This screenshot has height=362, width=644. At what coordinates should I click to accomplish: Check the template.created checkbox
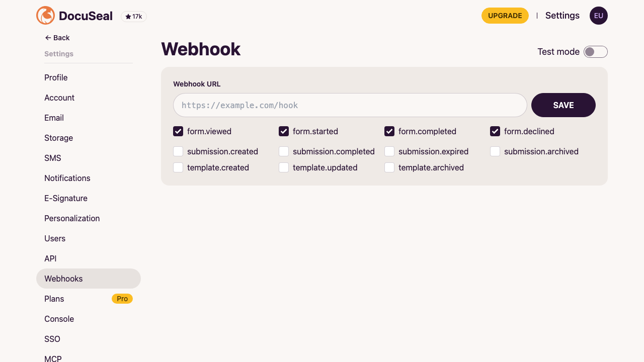pyautogui.click(x=178, y=167)
